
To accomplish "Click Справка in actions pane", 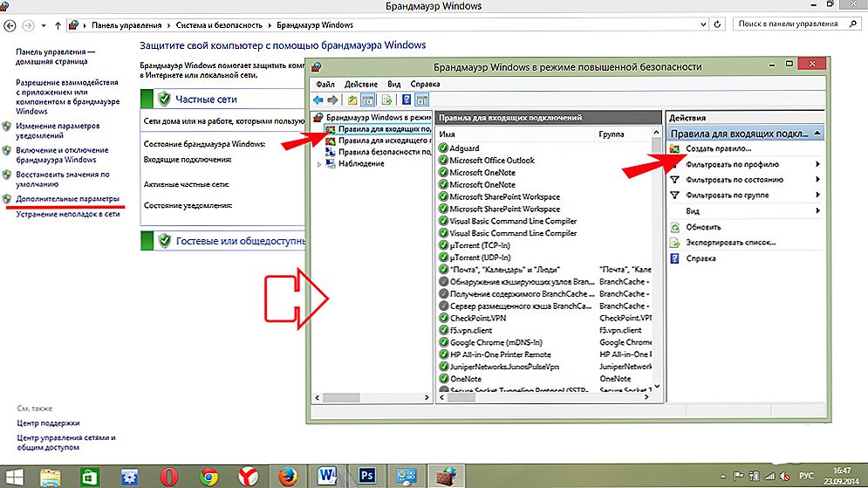I will pyautogui.click(x=701, y=258).
